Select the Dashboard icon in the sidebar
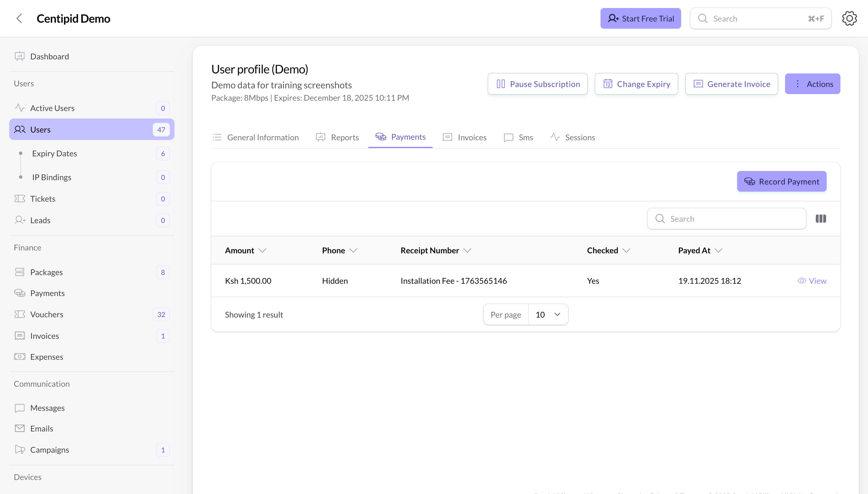 [x=20, y=56]
